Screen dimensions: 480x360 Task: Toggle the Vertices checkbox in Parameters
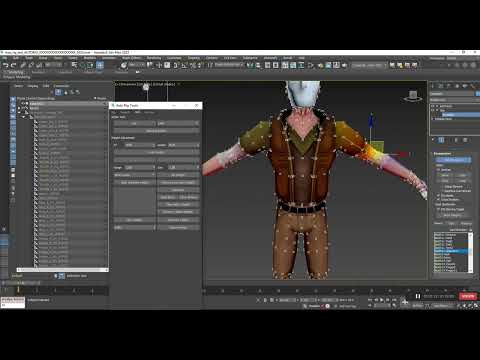tap(439, 170)
